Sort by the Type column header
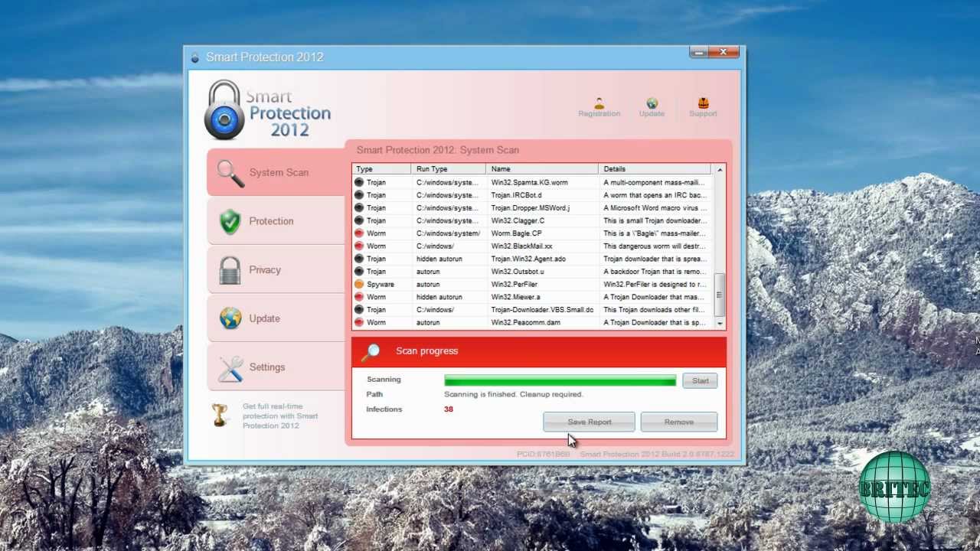 coord(381,169)
